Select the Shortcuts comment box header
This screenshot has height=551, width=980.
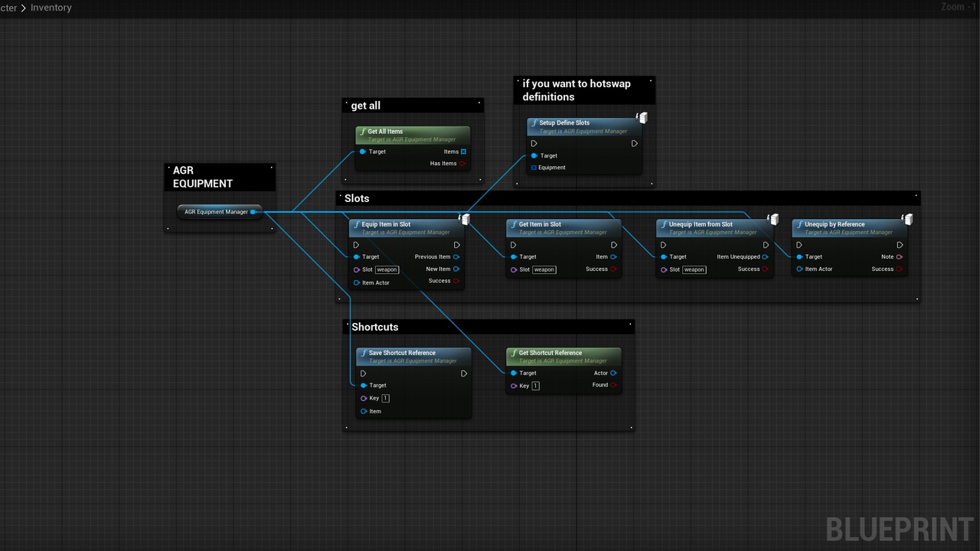(x=488, y=327)
